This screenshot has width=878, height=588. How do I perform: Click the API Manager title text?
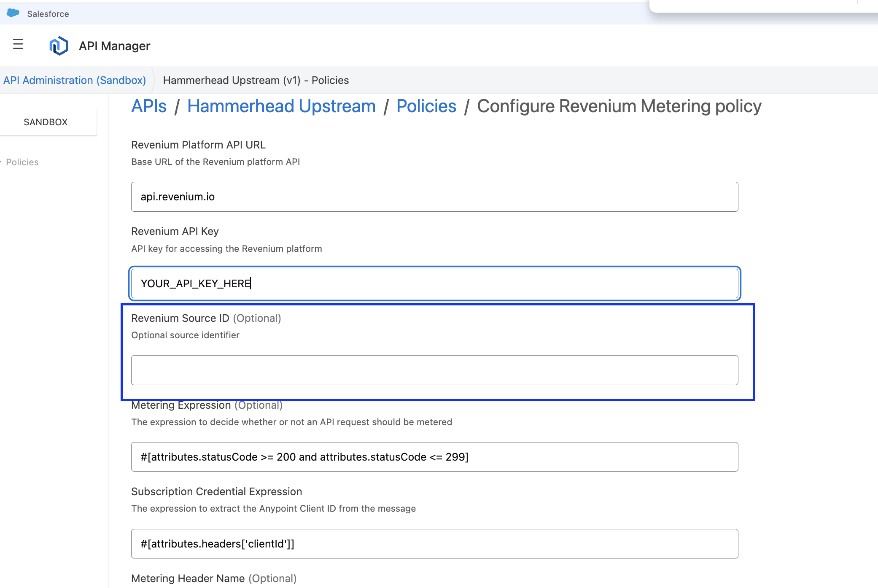114,46
